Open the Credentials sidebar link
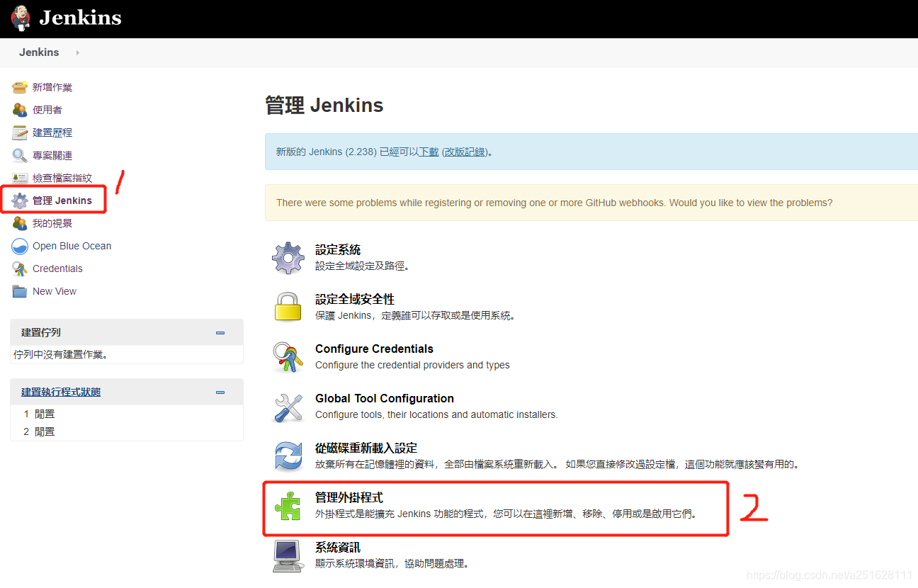Viewport: 918px width, 588px height. [57, 268]
